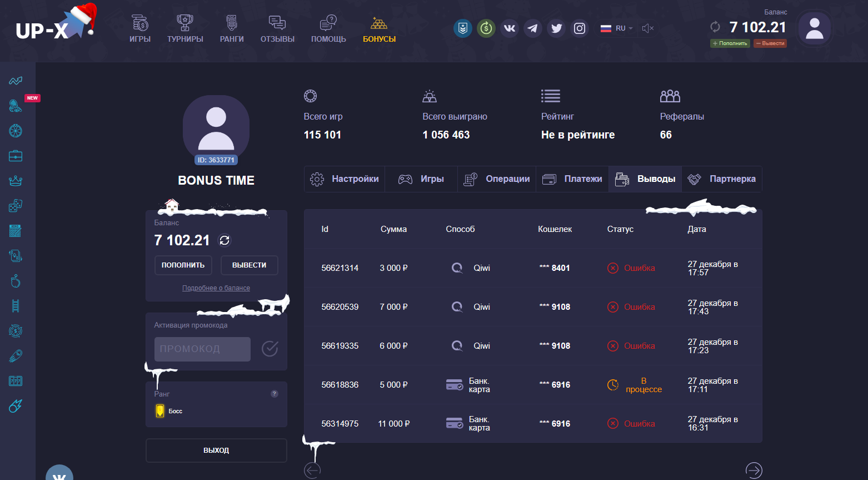Click the rank help question mark

click(x=274, y=394)
